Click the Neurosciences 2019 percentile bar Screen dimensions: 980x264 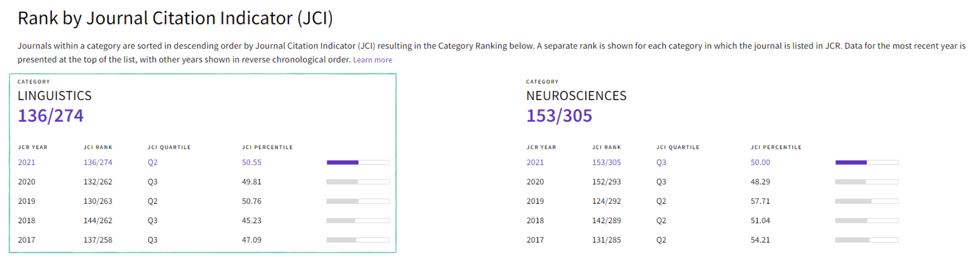[866, 201]
